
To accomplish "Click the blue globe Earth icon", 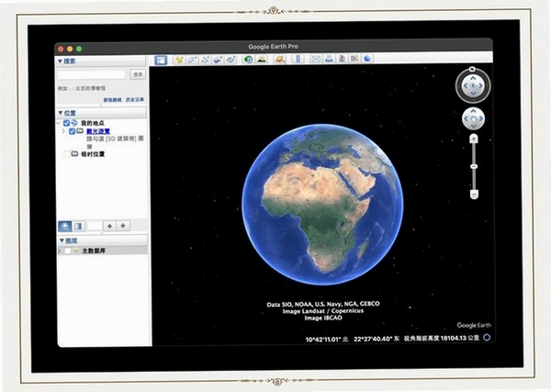I will click(x=367, y=59).
